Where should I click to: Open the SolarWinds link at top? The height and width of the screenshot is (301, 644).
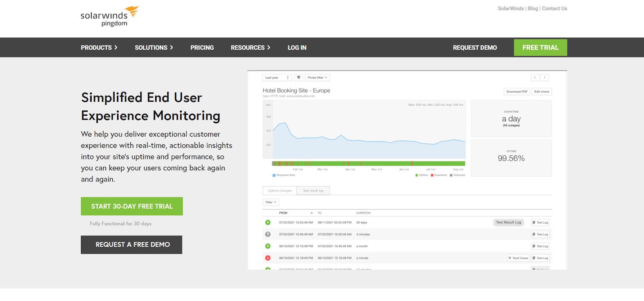pos(511,8)
